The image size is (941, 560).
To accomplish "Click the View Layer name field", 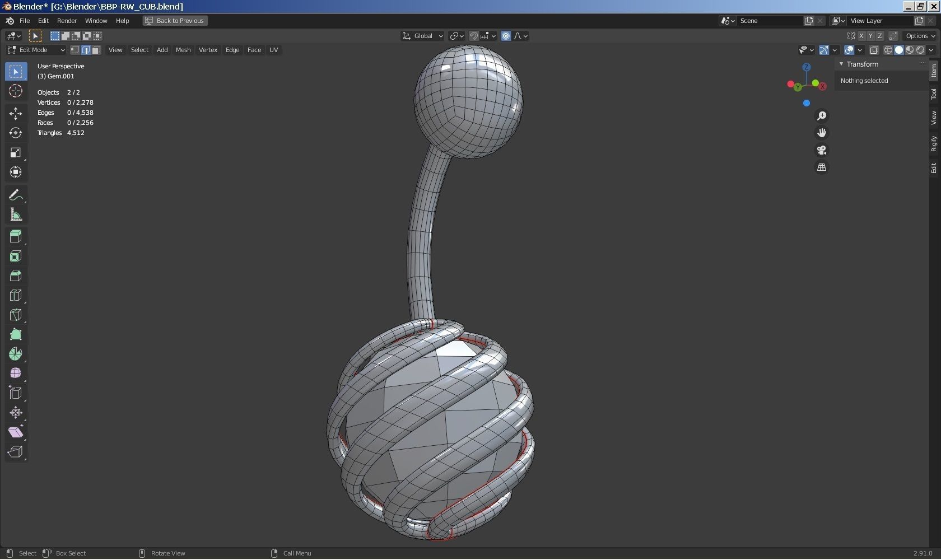I will (x=881, y=21).
